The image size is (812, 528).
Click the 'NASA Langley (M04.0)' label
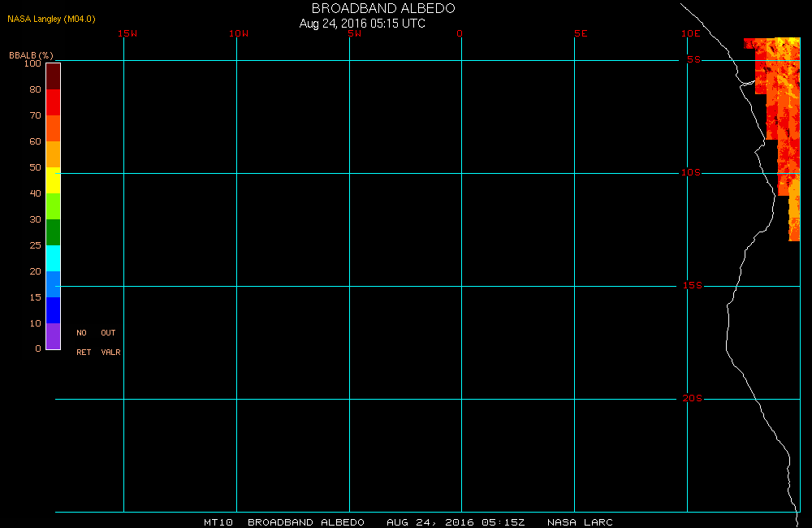click(x=51, y=19)
